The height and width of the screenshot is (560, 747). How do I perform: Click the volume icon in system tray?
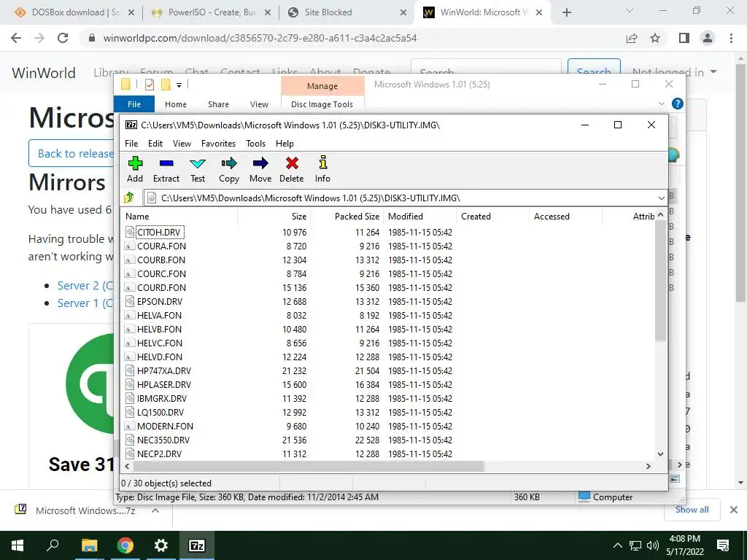point(652,545)
